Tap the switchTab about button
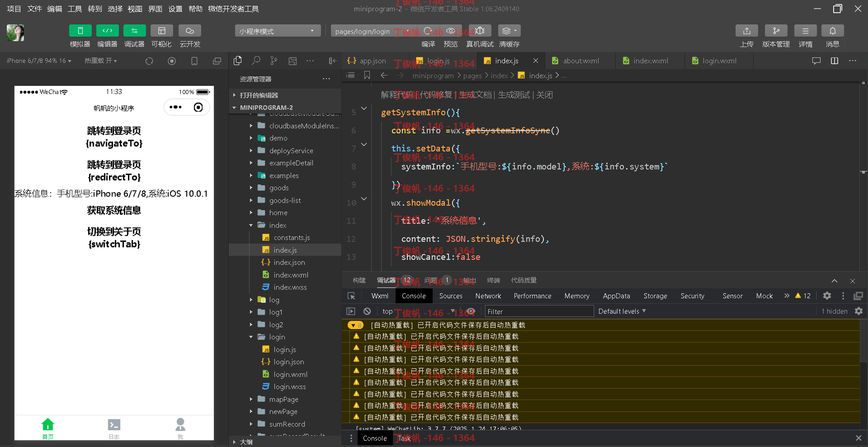The image size is (868, 447). (114, 238)
